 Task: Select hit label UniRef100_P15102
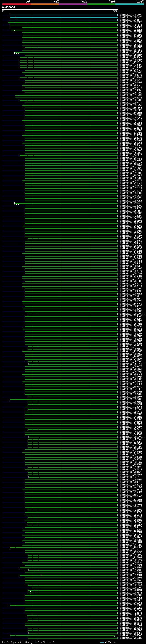(131, 578)
